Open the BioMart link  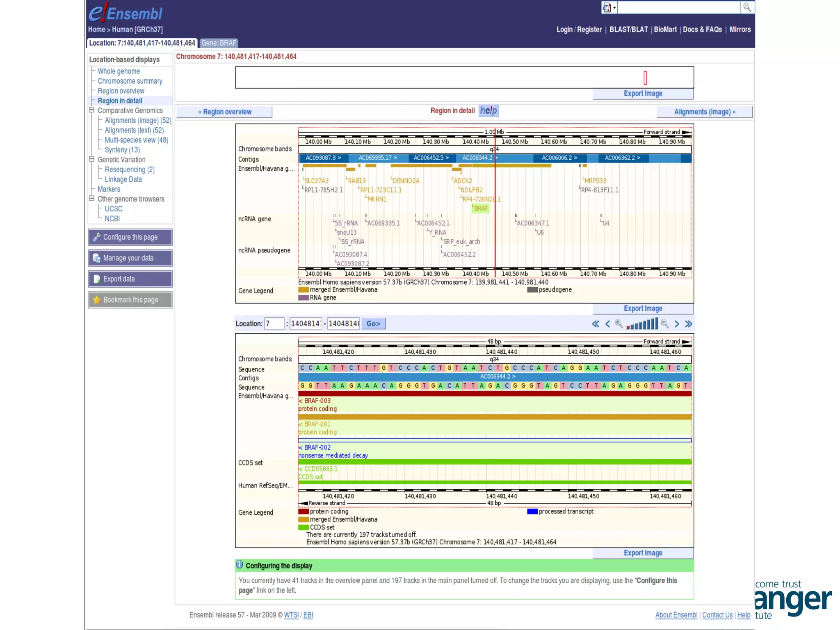pyautogui.click(x=665, y=30)
